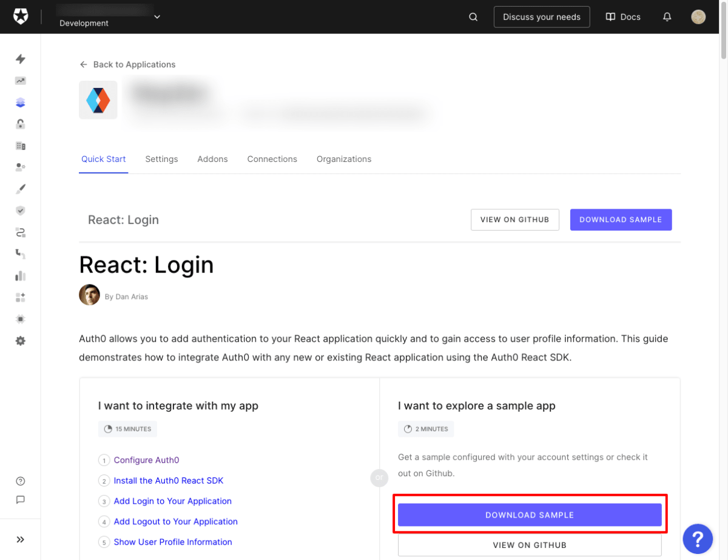Switch to the Organizations tab
The image size is (728, 560).
344,159
